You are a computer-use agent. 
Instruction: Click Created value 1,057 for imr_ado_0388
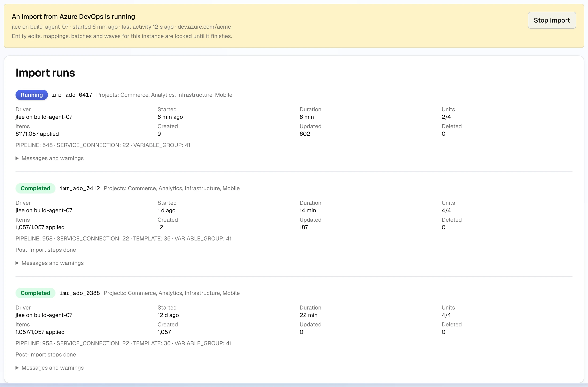pos(164,332)
